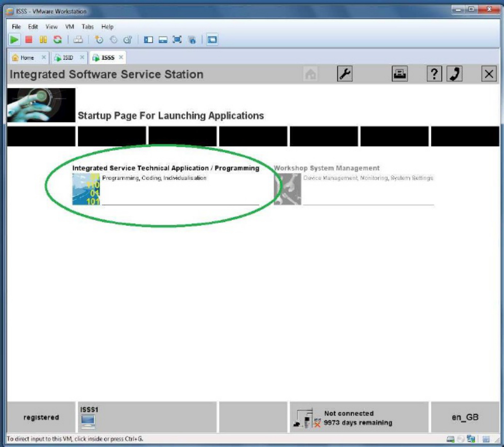Click the 9973 days remaining text
504x447 pixels.
tap(358, 423)
